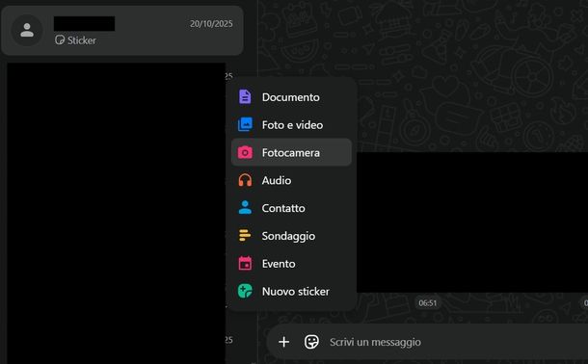Viewport: 588px width, 364px height.
Task: Click the Sticker message preview text
Action: [x=81, y=40]
